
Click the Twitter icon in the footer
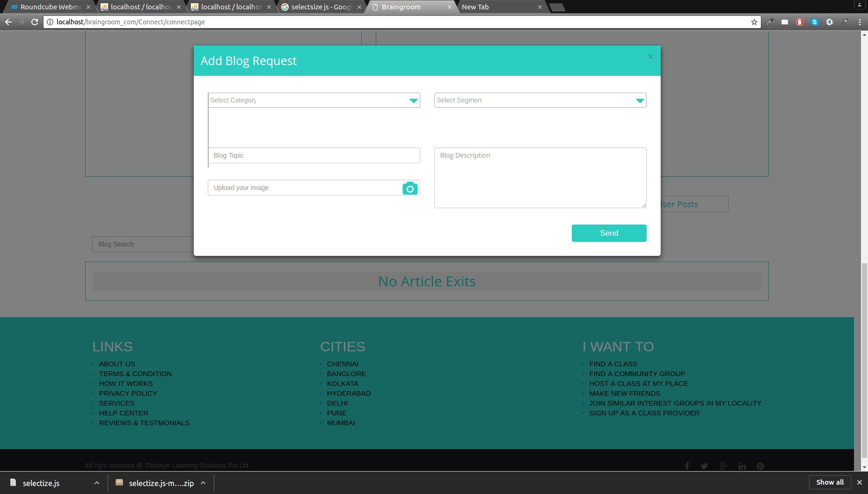tap(705, 466)
